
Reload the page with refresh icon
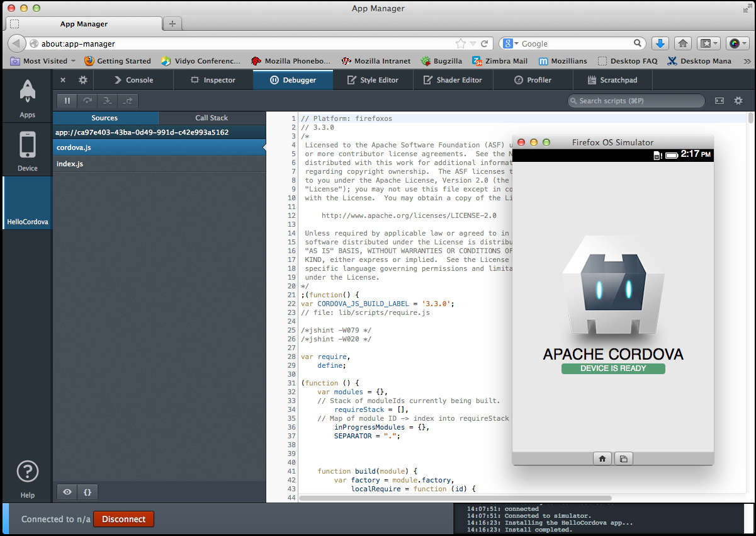point(484,44)
